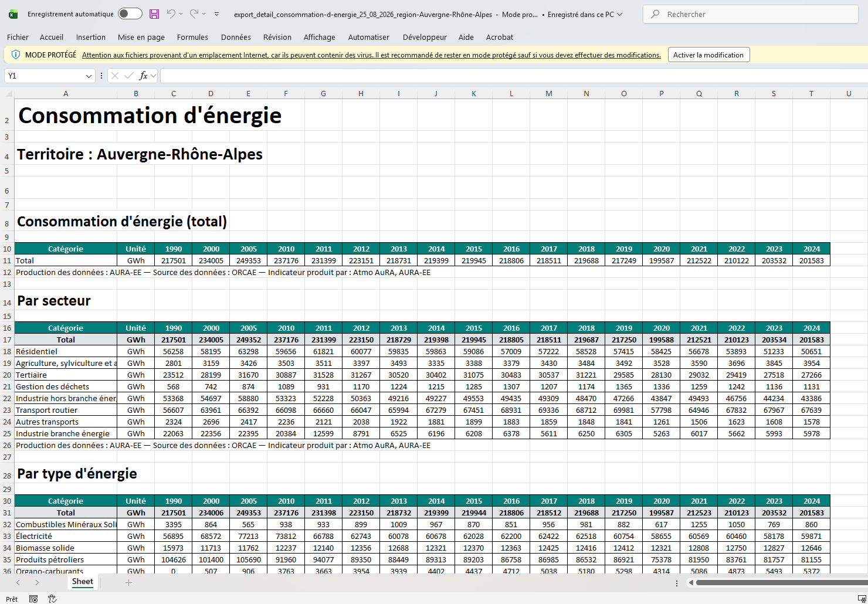Click the horizontal scrollbar left arrow
This screenshot has height=604, width=868.
point(691,582)
